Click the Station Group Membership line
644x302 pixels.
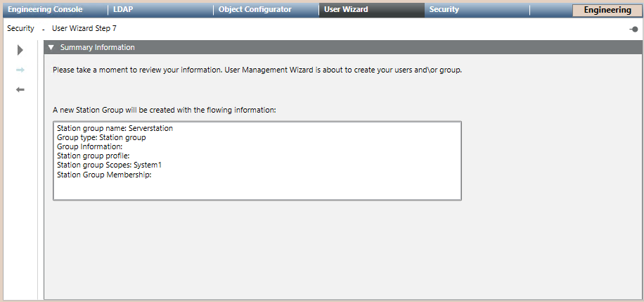[x=104, y=174]
